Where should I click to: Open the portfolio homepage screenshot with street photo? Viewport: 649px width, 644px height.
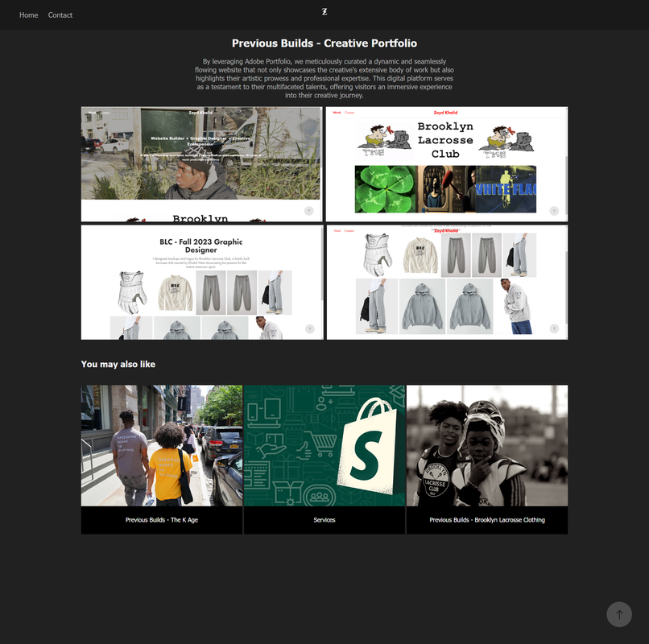pos(202,164)
